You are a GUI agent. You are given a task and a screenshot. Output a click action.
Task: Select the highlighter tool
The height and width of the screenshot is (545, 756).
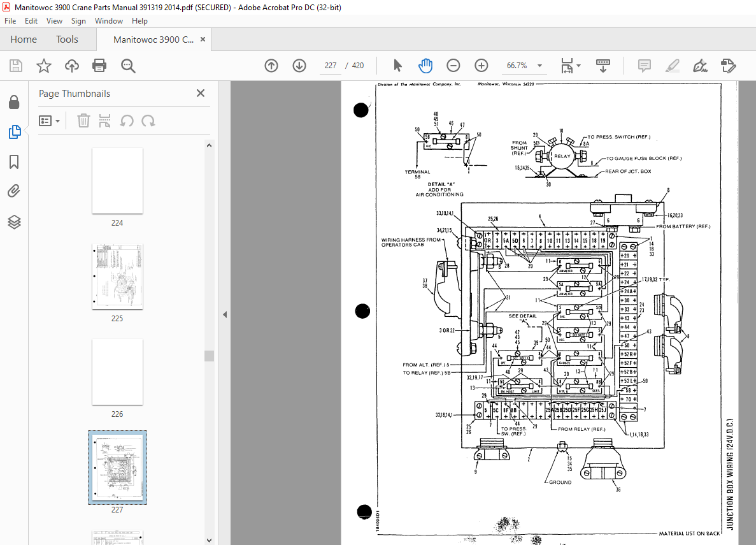point(672,66)
